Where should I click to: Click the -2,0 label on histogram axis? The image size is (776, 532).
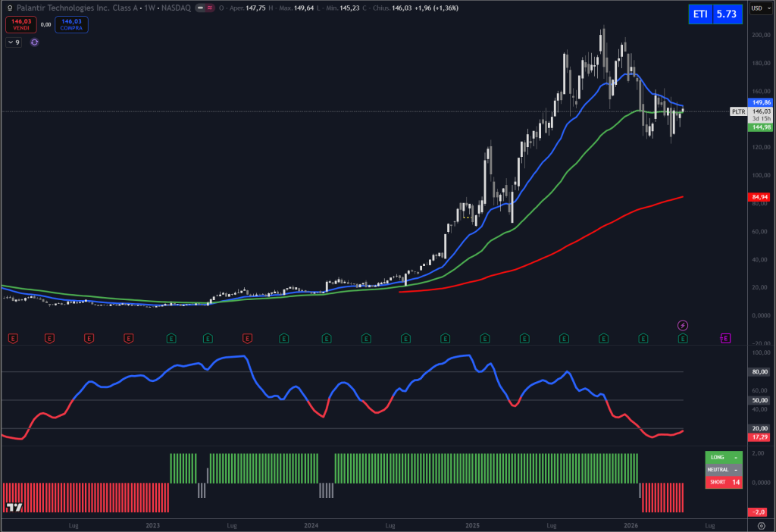[758, 512]
